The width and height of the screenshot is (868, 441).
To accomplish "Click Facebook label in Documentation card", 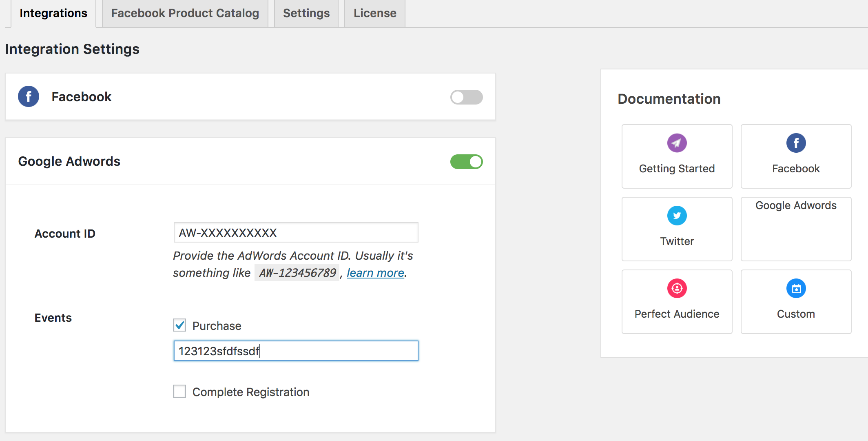I will click(796, 169).
